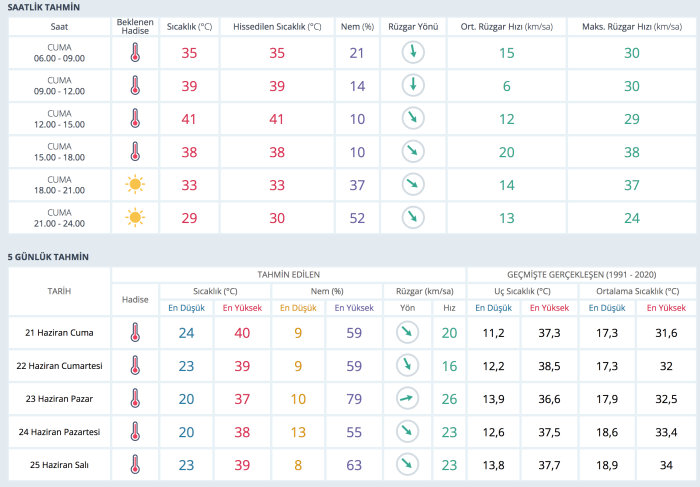This screenshot has width=700, height=487.
Task: Click wind direction arrow for Cuma 15.00 - 18.00
Action: click(x=412, y=151)
